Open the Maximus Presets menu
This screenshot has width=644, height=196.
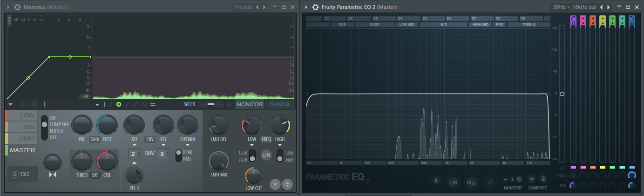[x=243, y=7]
